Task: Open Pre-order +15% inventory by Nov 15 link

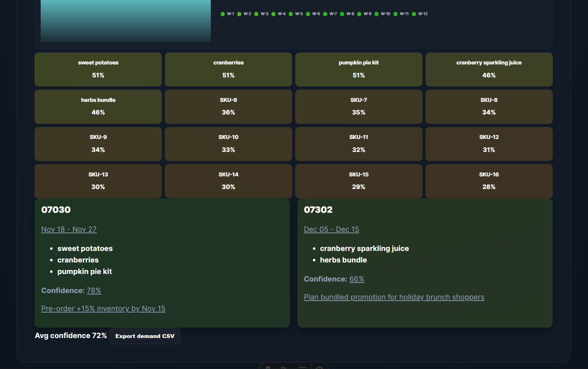Action: coord(103,309)
